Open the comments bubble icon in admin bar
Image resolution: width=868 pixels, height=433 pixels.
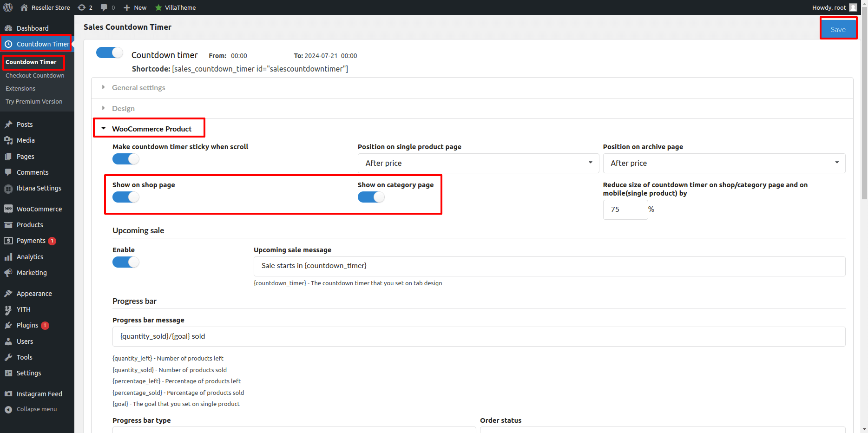click(x=104, y=7)
